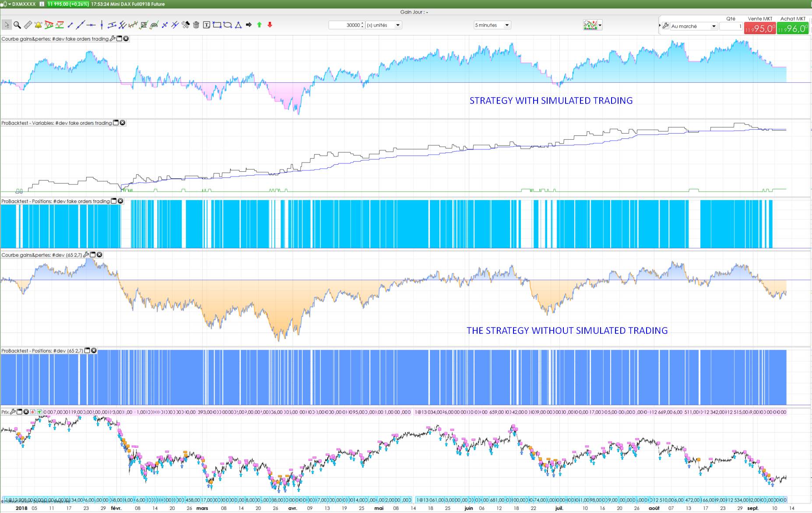Select the rectangle drawing tool
This screenshot has height=513, width=812.
pyautogui.click(x=217, y=25)
